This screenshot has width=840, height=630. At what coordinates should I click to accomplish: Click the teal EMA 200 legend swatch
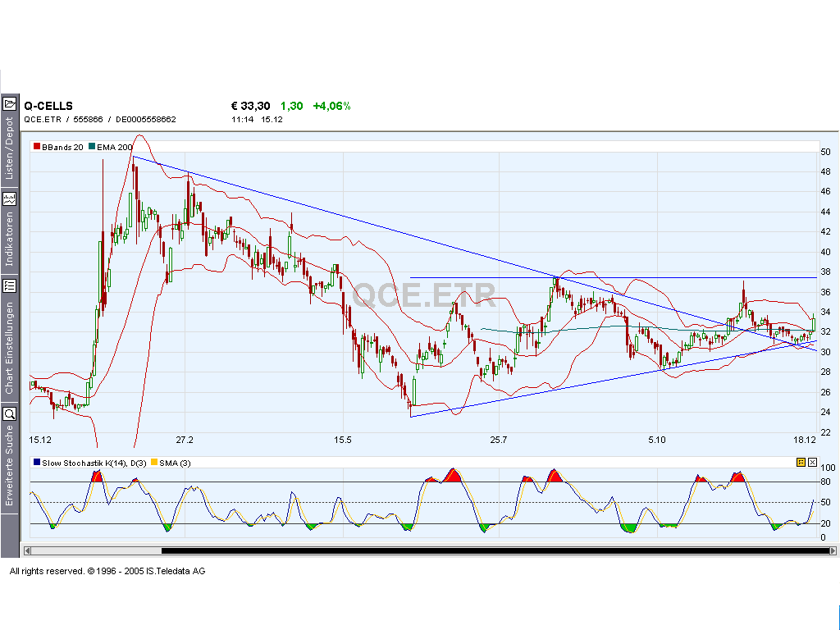click(x=92, y=146)
